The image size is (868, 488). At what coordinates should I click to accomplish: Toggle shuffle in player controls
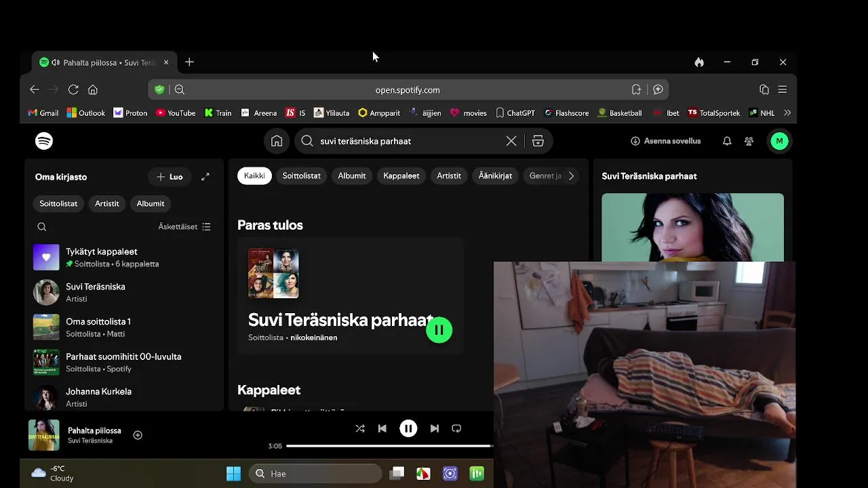click(x=360, y=428)
